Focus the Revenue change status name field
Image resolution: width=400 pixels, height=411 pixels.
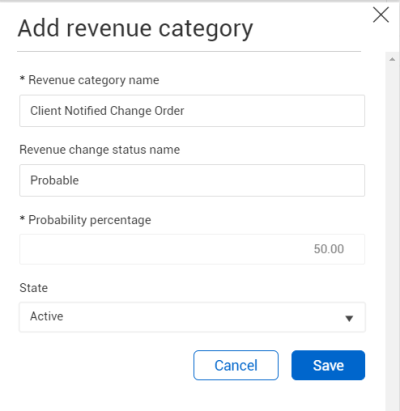point(192,180)
